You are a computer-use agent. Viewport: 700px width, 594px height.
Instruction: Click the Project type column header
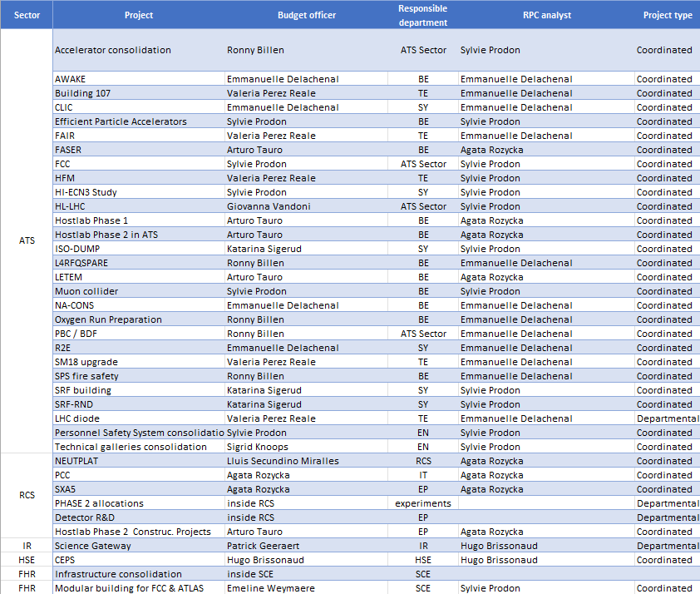667,15
